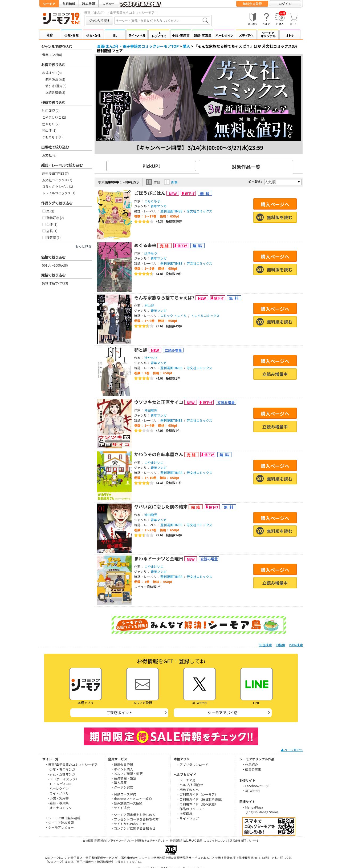
Task: Check the 動物好き (2) tag checkbox
Action: [x=44, y=218]
